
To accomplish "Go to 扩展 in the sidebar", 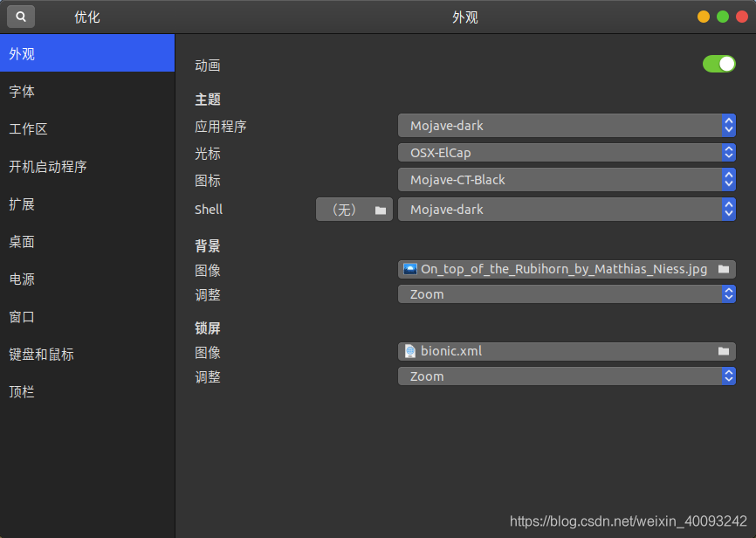I will tap(87, 204).
